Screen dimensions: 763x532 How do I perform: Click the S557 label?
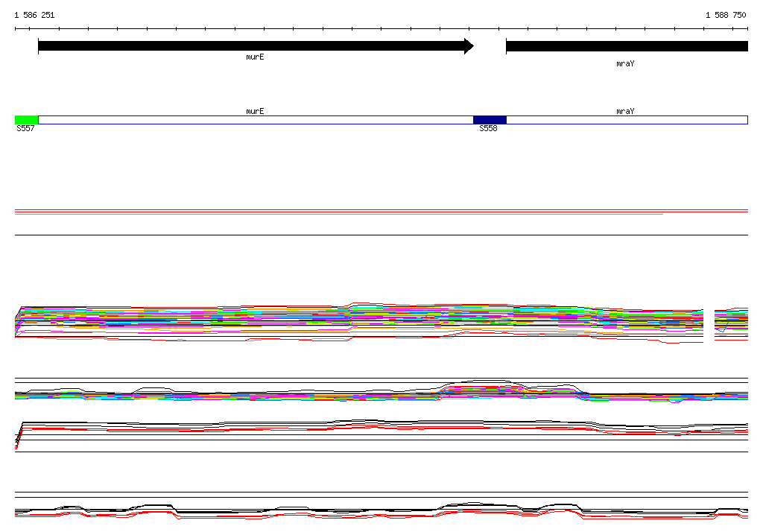coord(25,128)
